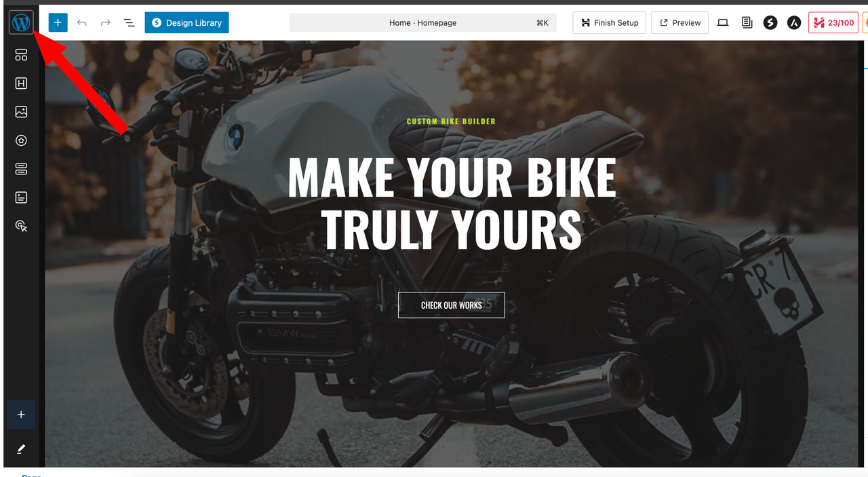Undo the last change
Image resolution: width=868 pixels, height=477 pixels.
(x=82, y=22)
